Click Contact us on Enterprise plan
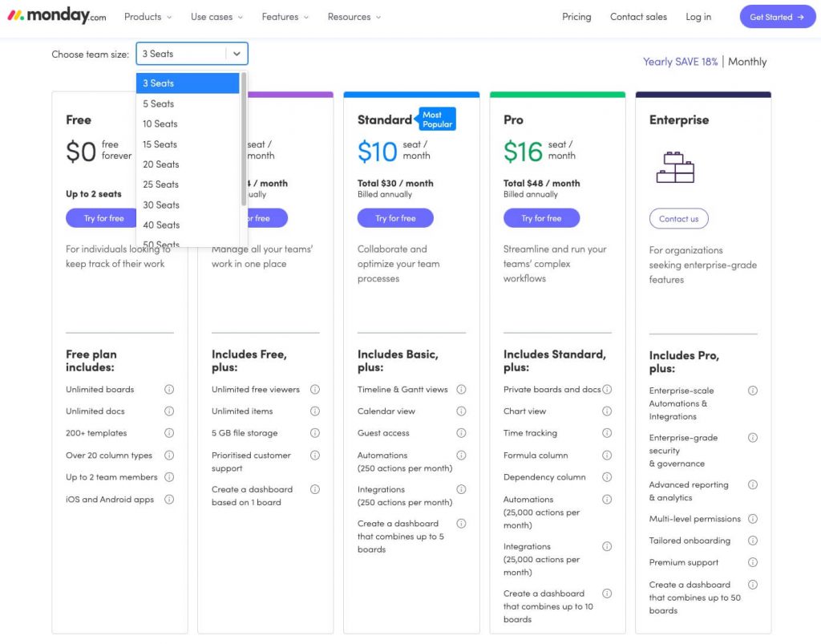 [678, 219]
